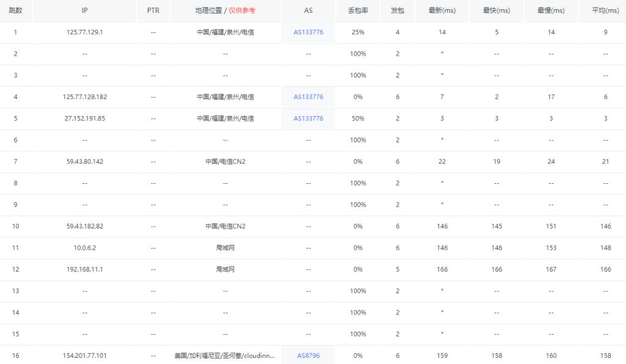
Task: Click IP 154.201.77.101 on hop 16
Action: point(84,355)
